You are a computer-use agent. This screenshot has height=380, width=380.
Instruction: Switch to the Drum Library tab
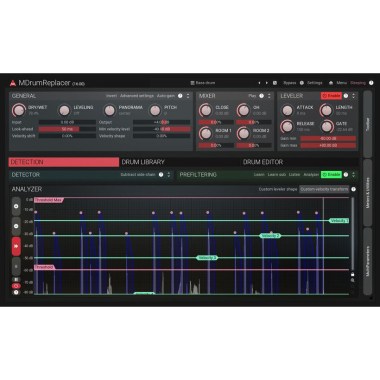tap(143, 162)
